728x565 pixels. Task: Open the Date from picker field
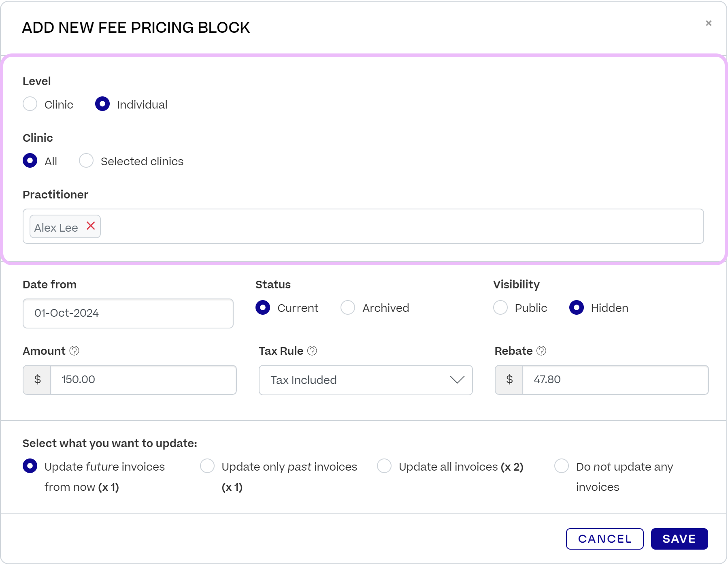pyautogui.click(x=128, y=313)
